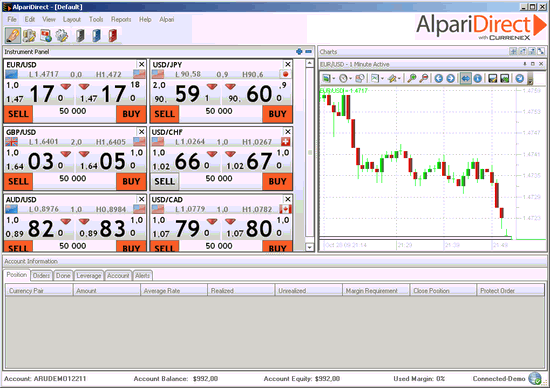
Task: Click SELL on the GBP/USD panel
Action: coord(18,181)
